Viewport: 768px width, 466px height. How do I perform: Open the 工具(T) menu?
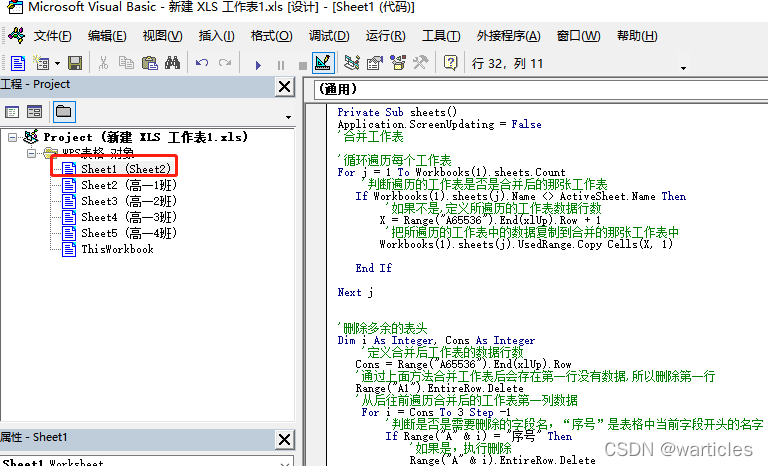(x=441, y=36)
